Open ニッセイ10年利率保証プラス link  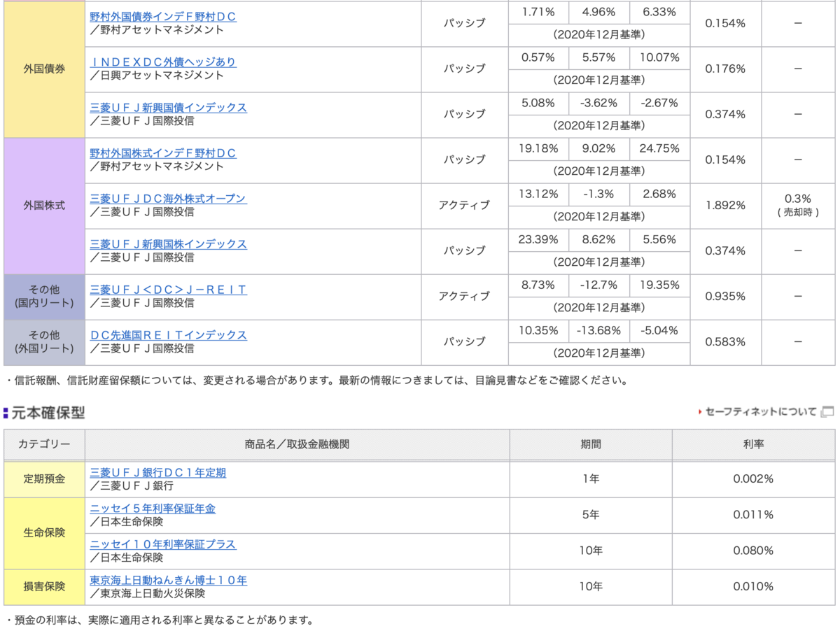(x=163, y=544)
